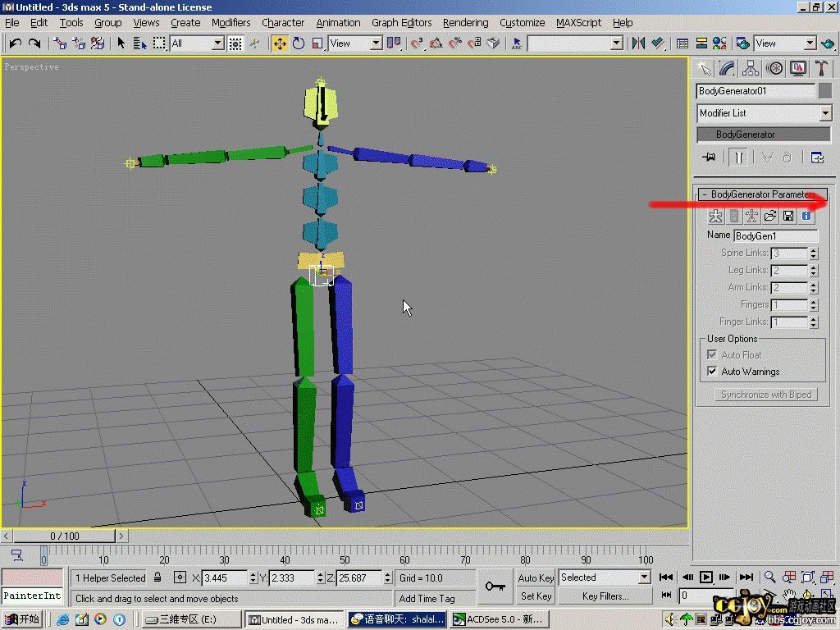
Task: Open the MAXScript menu
Action: tap(578, 22)
